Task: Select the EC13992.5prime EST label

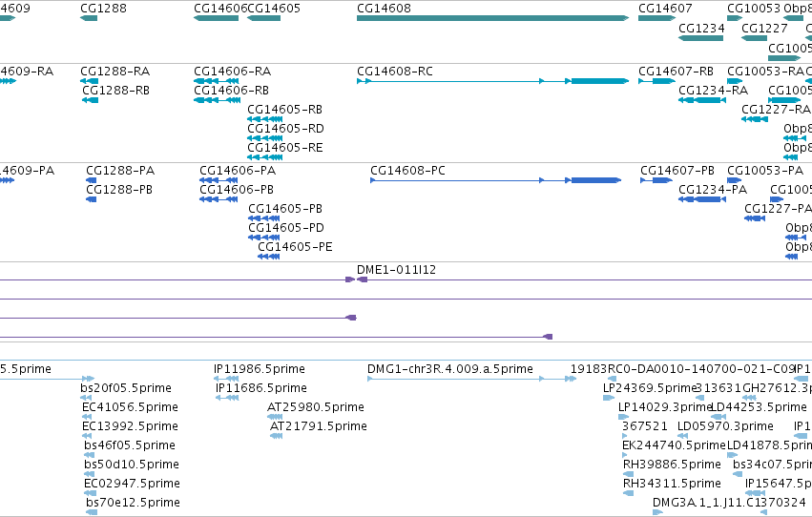Action: pyautogui.click(x=130, y=427)
